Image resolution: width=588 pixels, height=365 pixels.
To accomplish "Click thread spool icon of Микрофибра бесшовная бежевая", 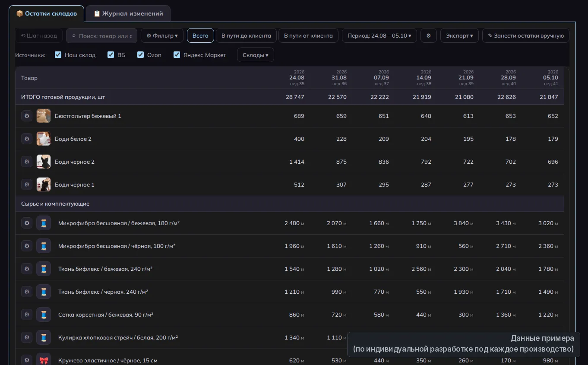I will click(44, 223).
